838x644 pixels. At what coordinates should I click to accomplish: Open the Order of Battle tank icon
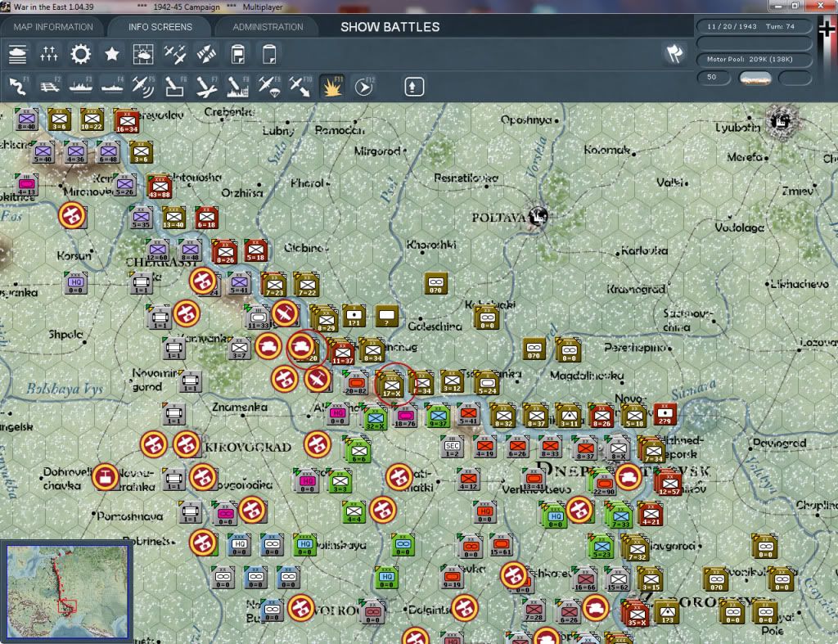(17, 55)
